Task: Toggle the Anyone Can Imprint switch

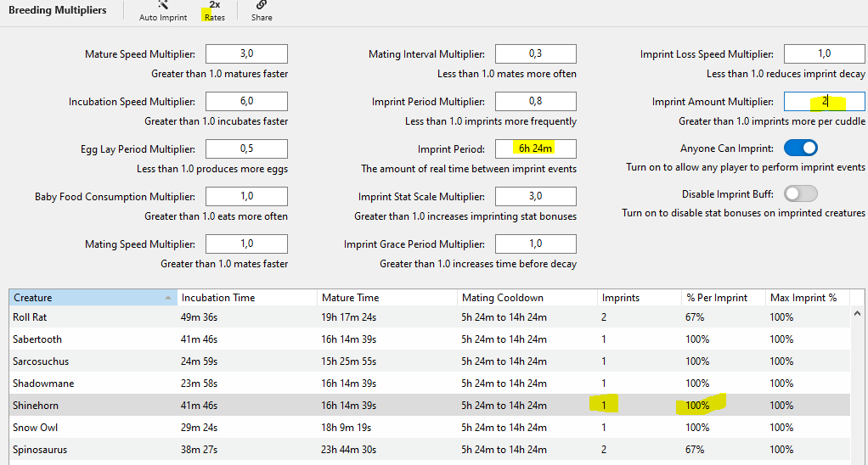Action: [x=800, y=148]
